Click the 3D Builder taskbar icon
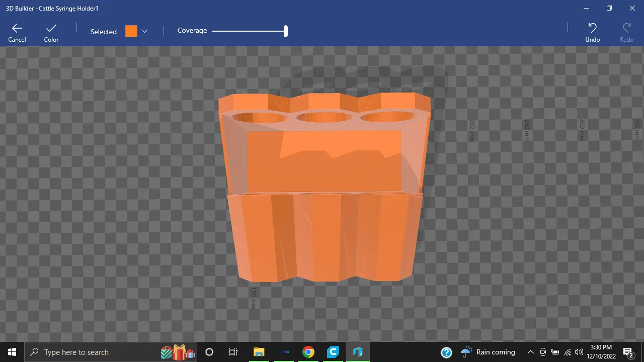The width and height of the screenshot is (644, 362). tap(358, 352)
